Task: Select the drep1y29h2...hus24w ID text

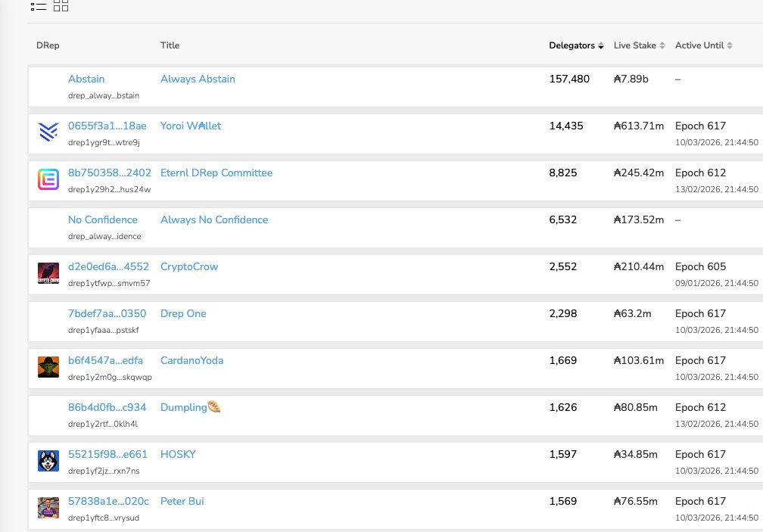Action: [x=110, y=190]
